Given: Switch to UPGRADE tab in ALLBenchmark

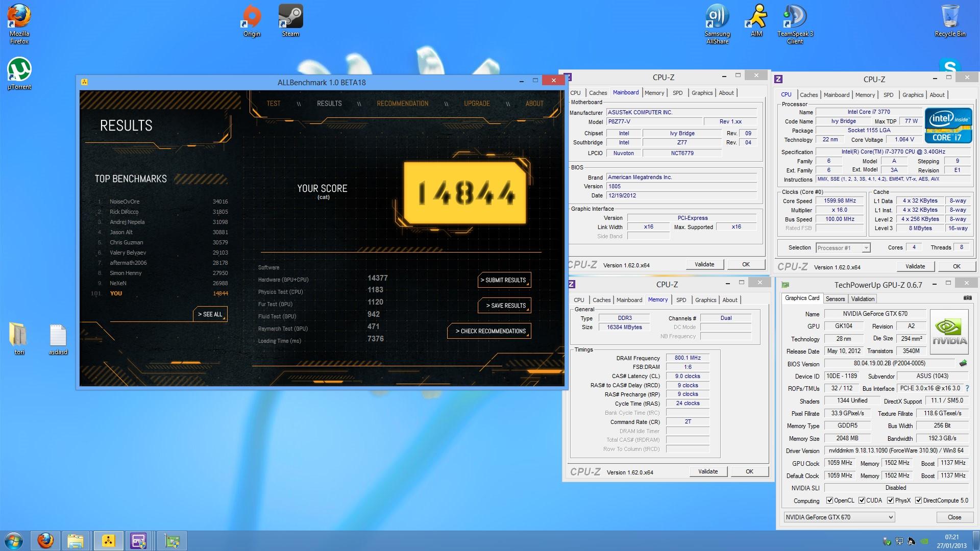Looking at the screenshot, I should (x=477, y=104).
